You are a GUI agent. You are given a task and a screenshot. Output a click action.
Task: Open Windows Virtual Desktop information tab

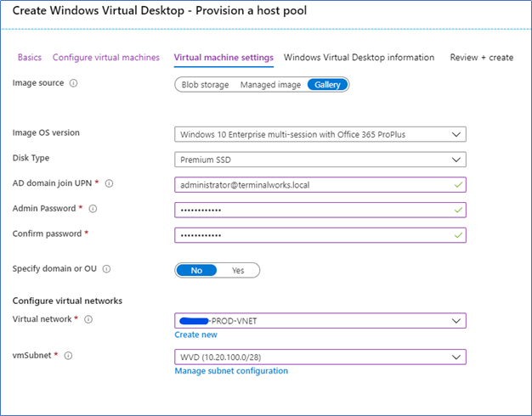[359, 57]
